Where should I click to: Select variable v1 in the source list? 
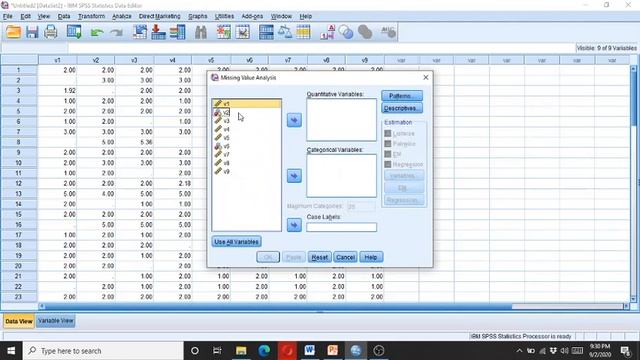tap(247, 104)
